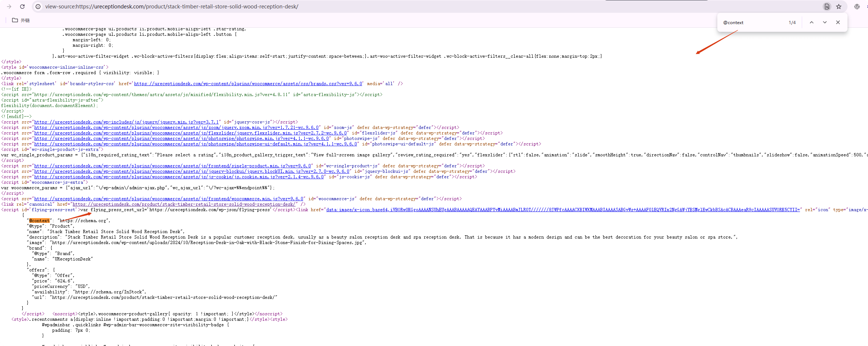868x346 pixels.
Task: Bookmark this page with the star icon
Action: tap(839, 7)
